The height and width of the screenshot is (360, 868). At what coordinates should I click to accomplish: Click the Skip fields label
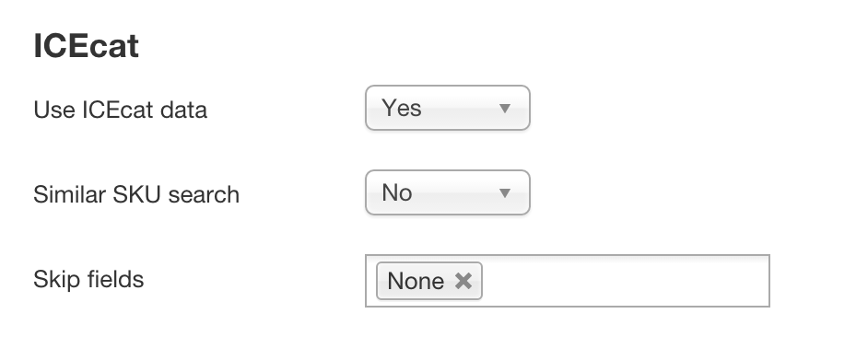point(88,279)
